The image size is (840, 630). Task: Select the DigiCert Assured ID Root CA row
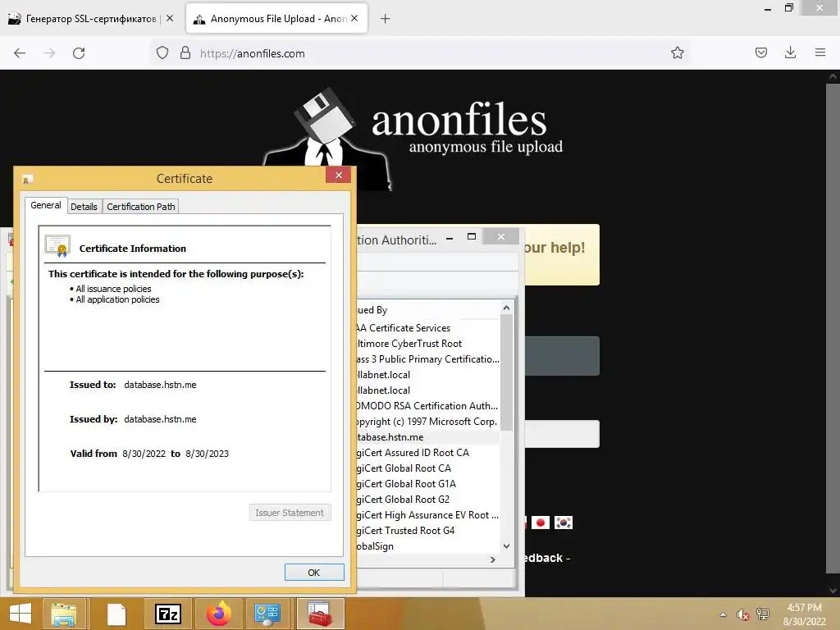coord(427,453)
